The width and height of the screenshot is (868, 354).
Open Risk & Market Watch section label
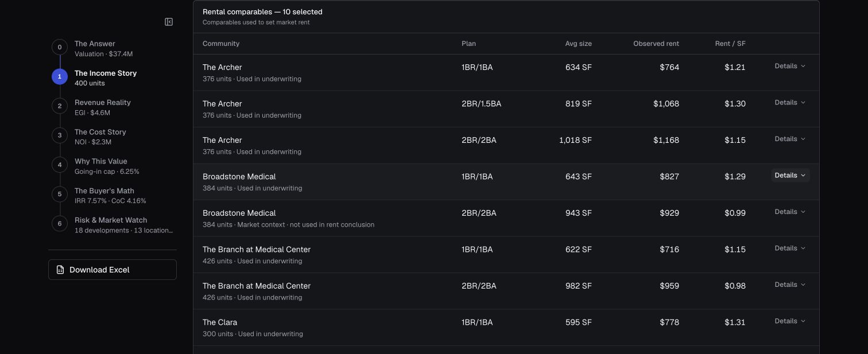111,220
